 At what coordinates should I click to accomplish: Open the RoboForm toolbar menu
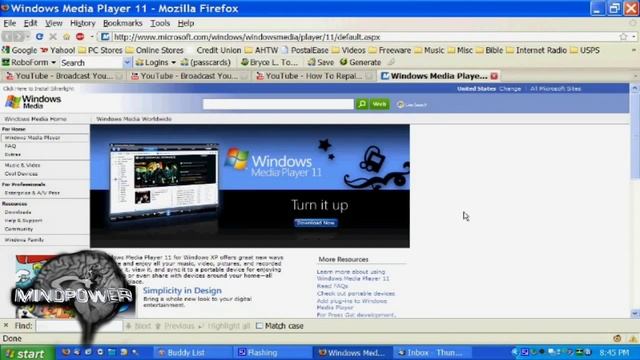click(x=29, y=62)
